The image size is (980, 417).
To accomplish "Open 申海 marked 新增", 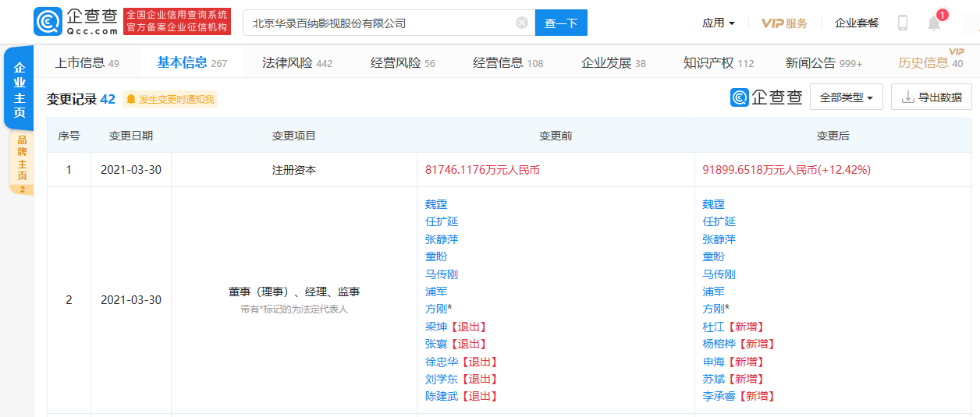I will pos(713,362).
